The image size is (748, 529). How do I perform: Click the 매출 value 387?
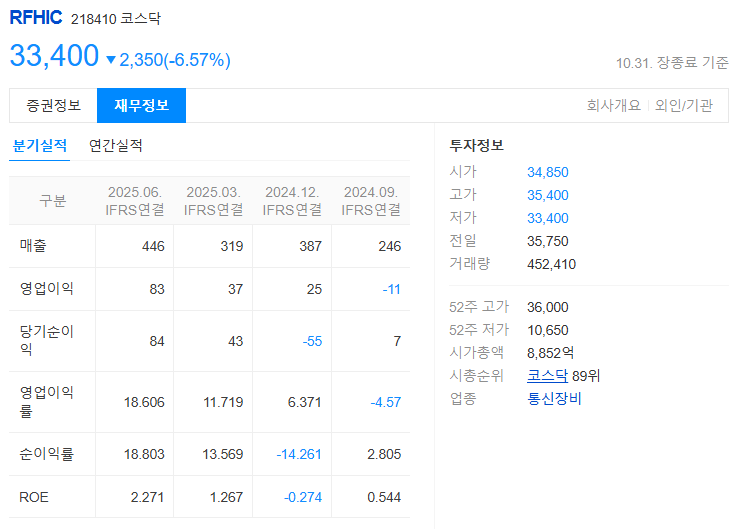click(x=311, y=246)
